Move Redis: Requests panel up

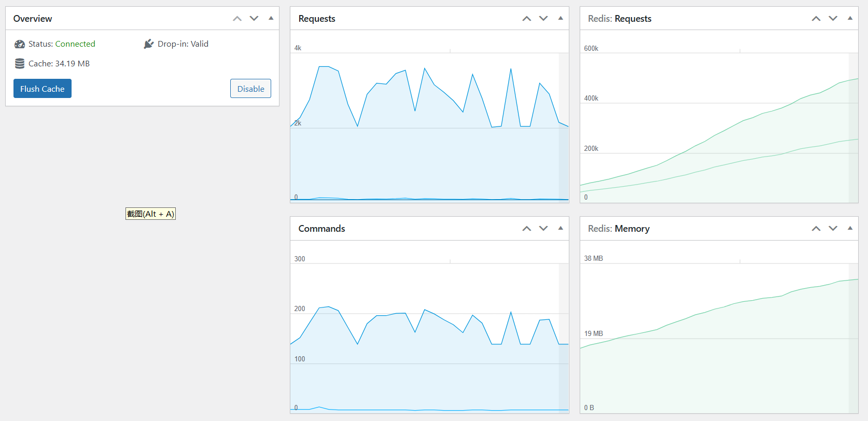pos(816,19)
